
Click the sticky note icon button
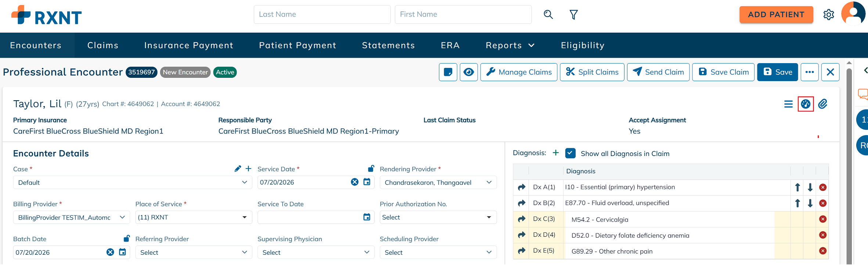[448, 72]
